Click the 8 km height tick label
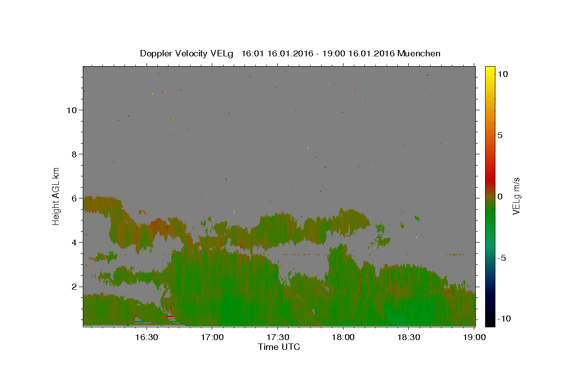588x392 pixels. click(74, 154)
